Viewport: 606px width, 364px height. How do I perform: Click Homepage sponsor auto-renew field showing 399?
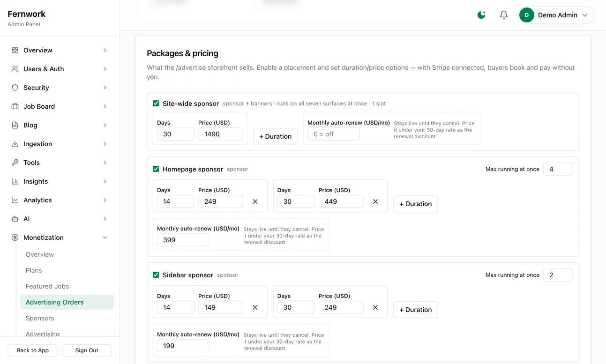(x=183, y=240)
